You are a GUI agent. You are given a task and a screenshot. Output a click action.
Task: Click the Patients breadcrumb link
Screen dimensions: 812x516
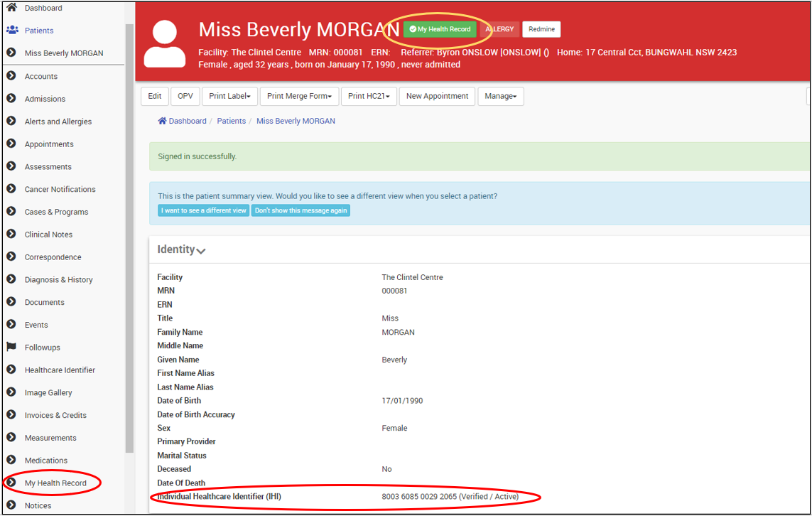coord(231,121)
